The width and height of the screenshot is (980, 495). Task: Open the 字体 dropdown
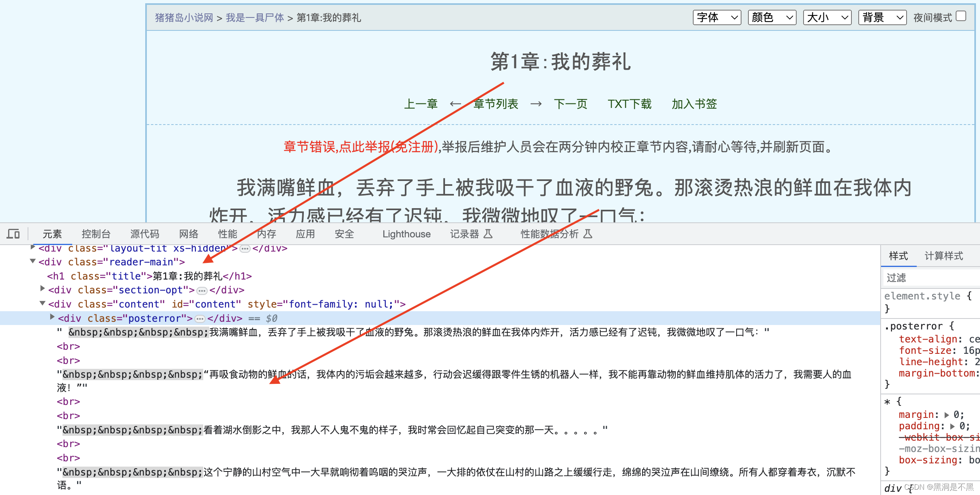coord(717,17)
